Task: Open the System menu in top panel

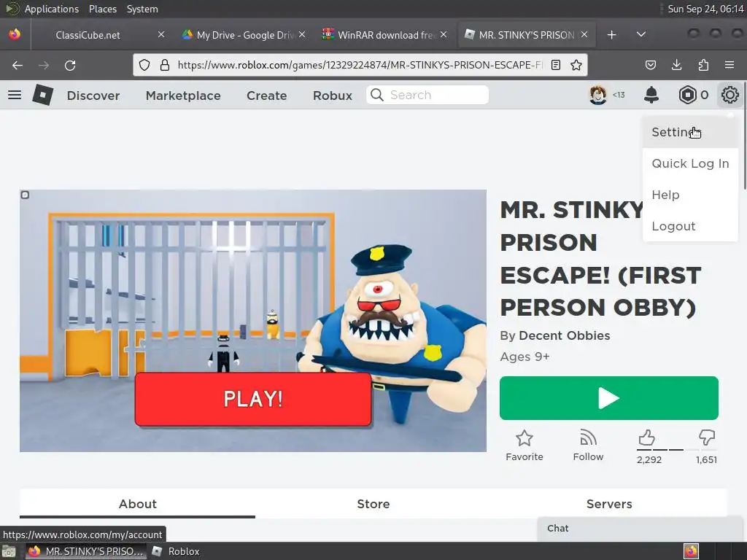Action: point(142,9)
